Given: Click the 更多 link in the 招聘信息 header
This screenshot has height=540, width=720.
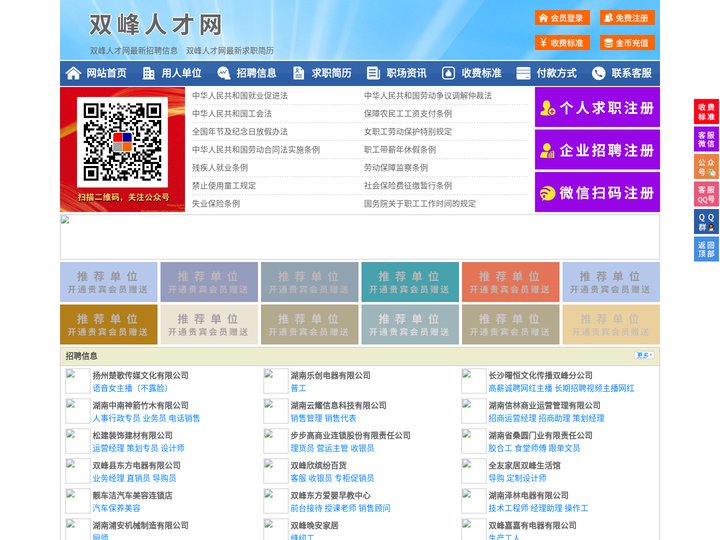Looking at the screenshot, I should 644,355.
